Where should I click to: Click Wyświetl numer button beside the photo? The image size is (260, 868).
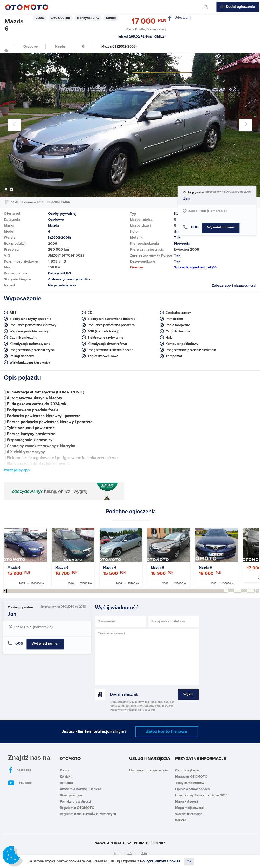220,227
